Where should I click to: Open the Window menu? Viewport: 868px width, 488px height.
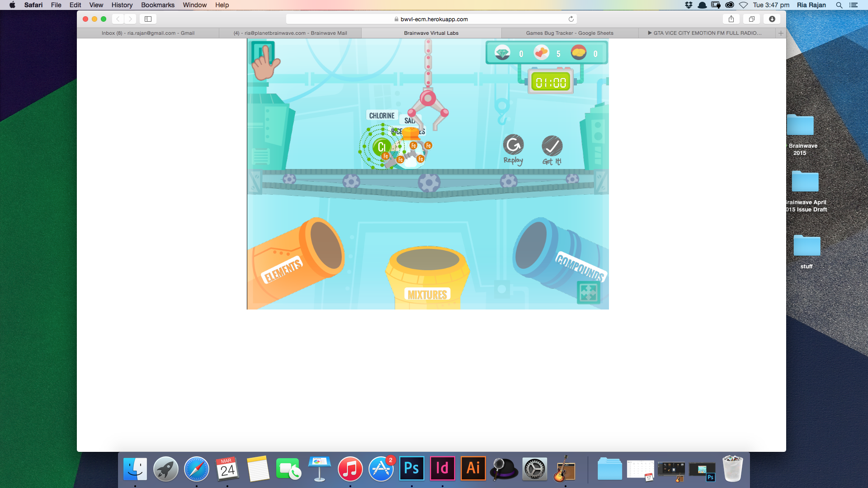[x=195, y=5]
